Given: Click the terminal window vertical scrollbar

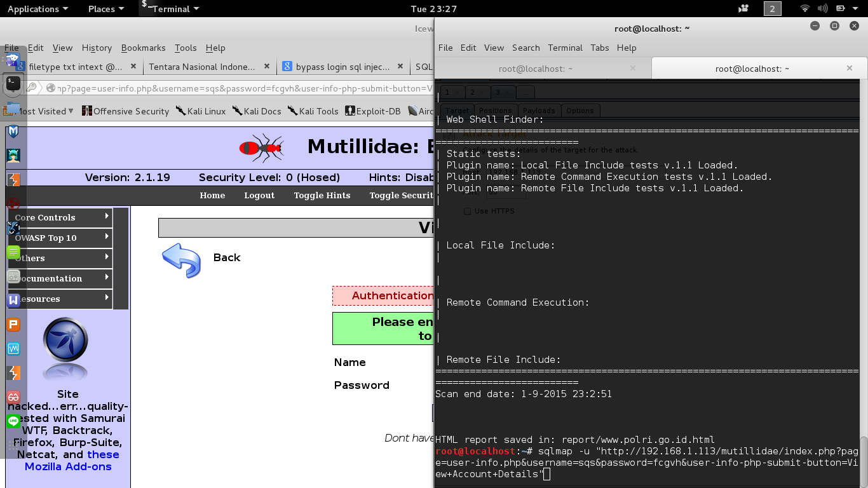Looking at the screenshot, I should tap(864, 461).
